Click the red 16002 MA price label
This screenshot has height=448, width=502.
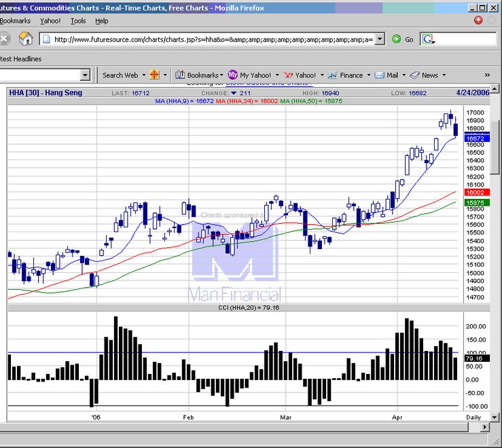(476, 192)
